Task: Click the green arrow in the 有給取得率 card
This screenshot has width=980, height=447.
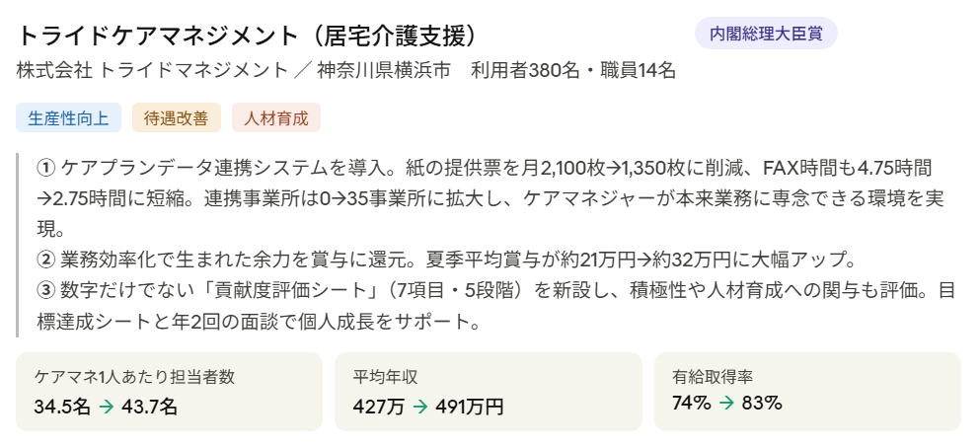Action: point(725,403)
